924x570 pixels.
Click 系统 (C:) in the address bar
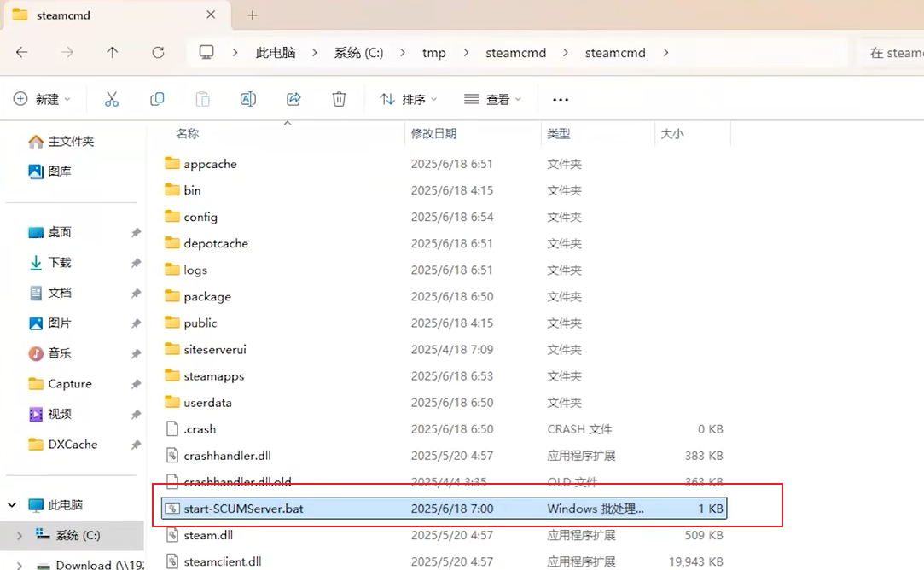[358, 52]
